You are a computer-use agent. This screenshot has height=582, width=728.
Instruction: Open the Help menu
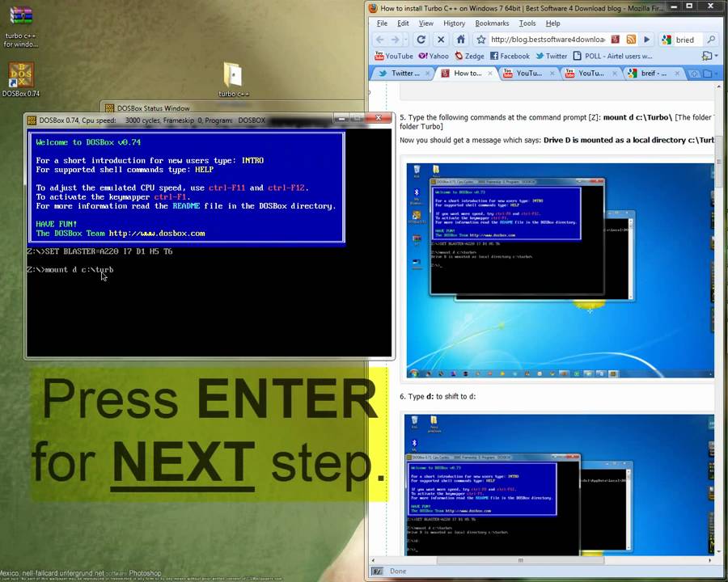(x=552, y=23)
